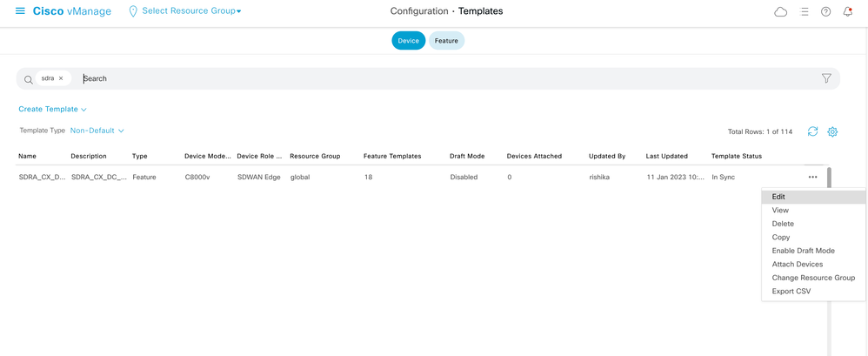Click the 11 Jan 2023 last updated cell
The width and height of the screenshot is (868, 356).
point(676,178)
